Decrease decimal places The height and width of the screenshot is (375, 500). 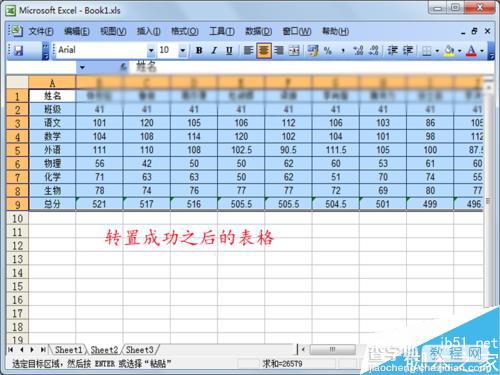click(374, 51)
